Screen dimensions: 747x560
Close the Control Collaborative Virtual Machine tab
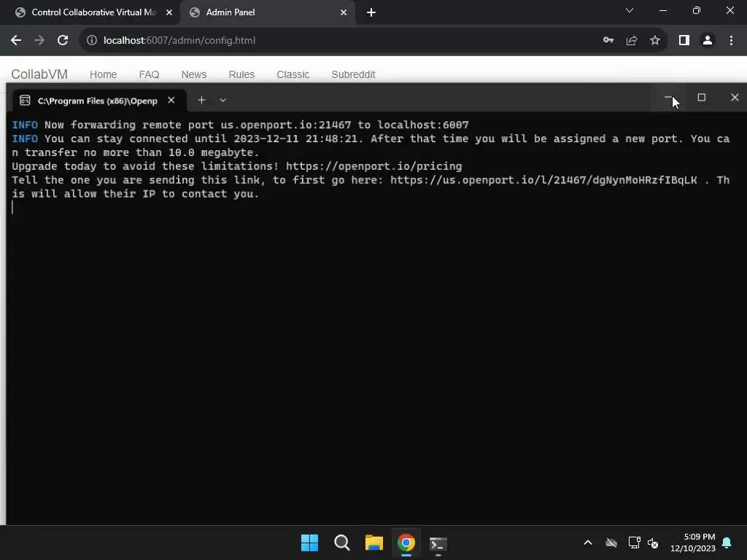click(169, 12)
